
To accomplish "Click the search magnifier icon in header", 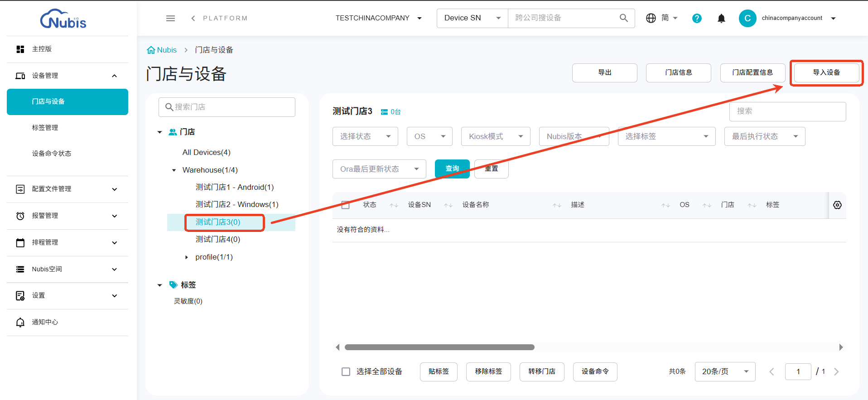I will (x=624, y=18).
